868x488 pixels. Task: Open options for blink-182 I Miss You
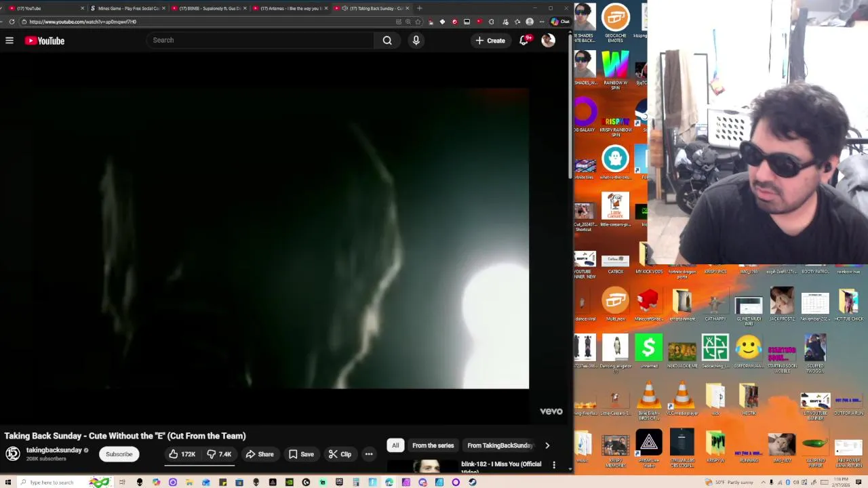pos(554,465)
